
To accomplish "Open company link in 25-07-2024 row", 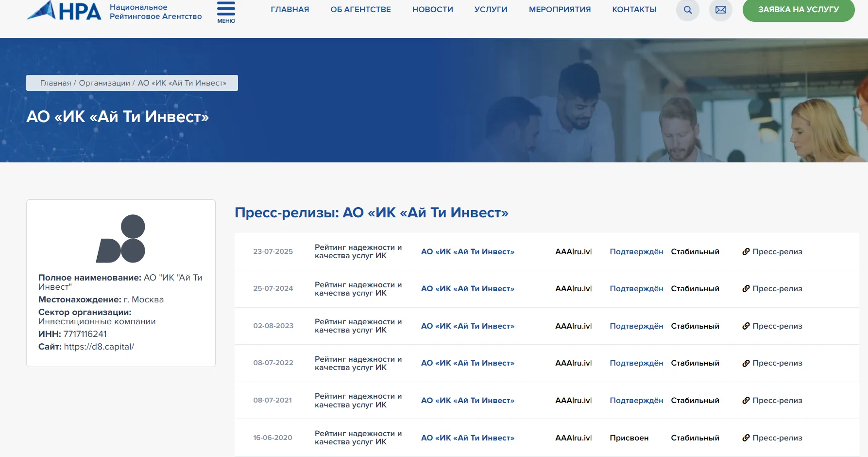I will pyautogui.click(x=467, y=288).
